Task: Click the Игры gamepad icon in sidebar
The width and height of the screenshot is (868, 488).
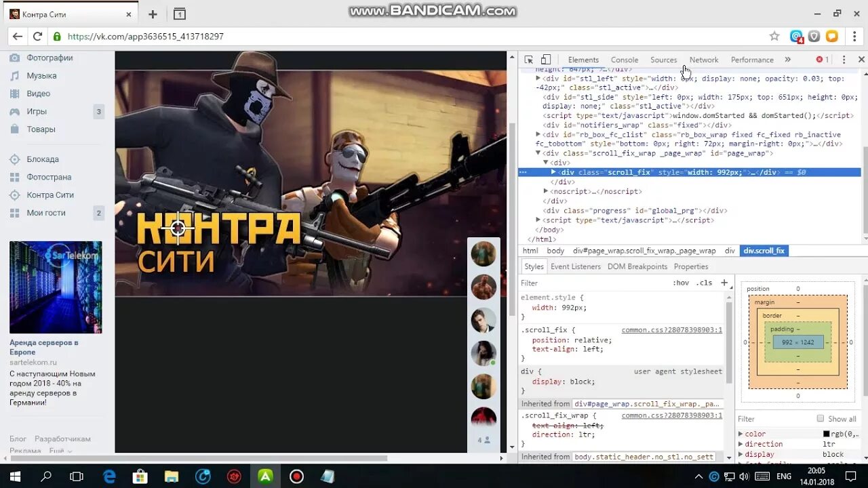Action: point(14,111)
